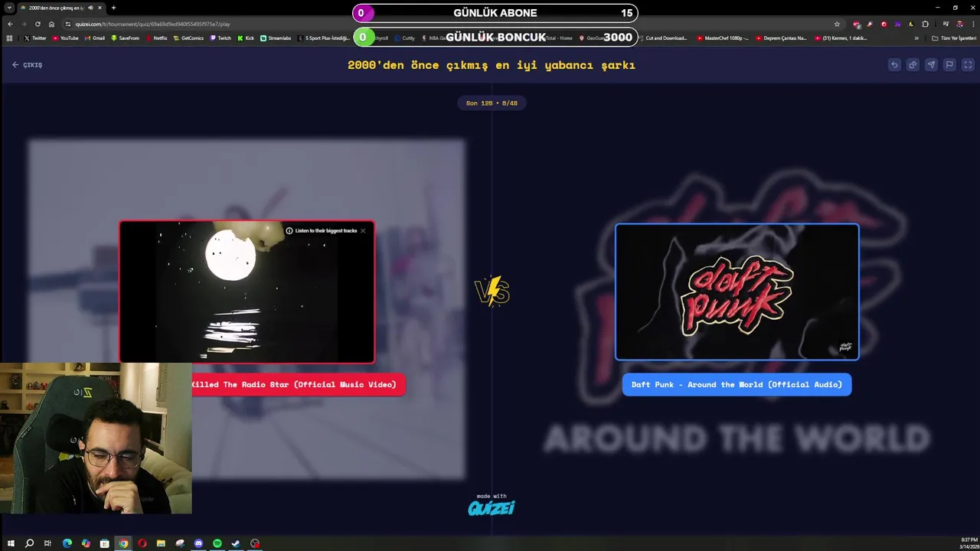Image resolution: width=980 pixels, height=551 pixels.
Task: Click the info icon beside 'Listen to their biggest tracks'
Action: (x=289, y=230)
